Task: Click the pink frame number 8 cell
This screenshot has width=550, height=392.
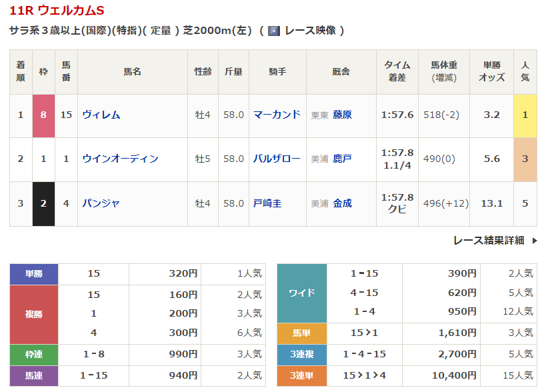Action: click(x=43, y=115)
